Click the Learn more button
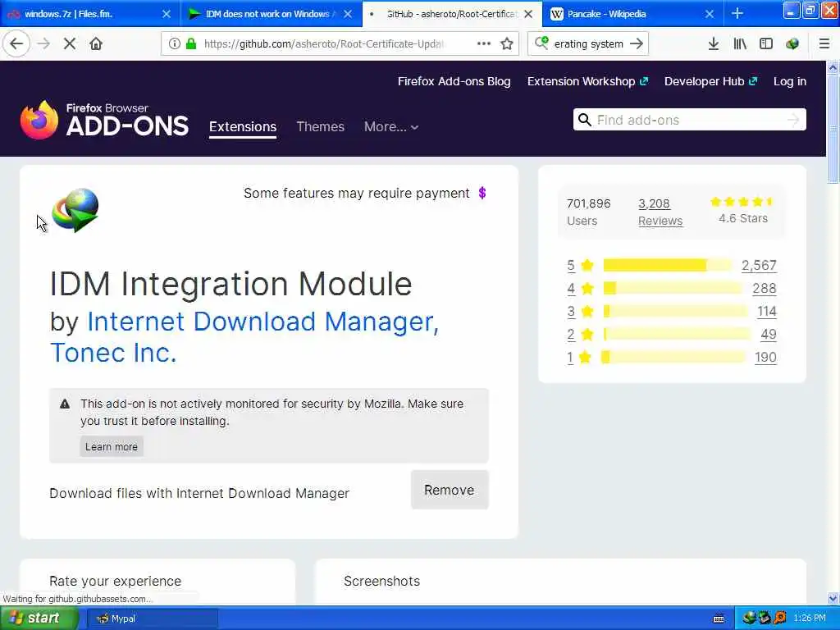This screenshot has height=630, width=840. pyautogui.click(x=112, y=447)
